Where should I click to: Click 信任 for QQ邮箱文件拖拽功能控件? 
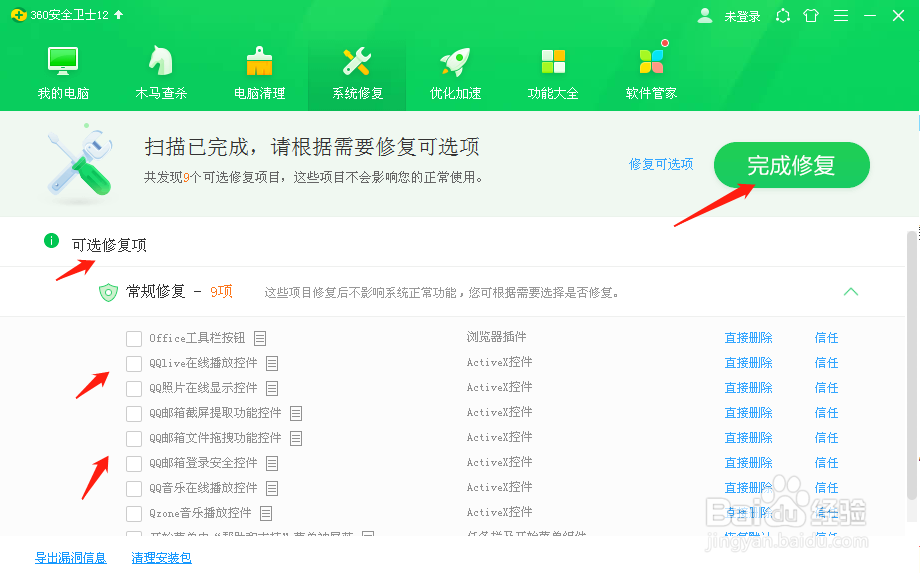827,438
